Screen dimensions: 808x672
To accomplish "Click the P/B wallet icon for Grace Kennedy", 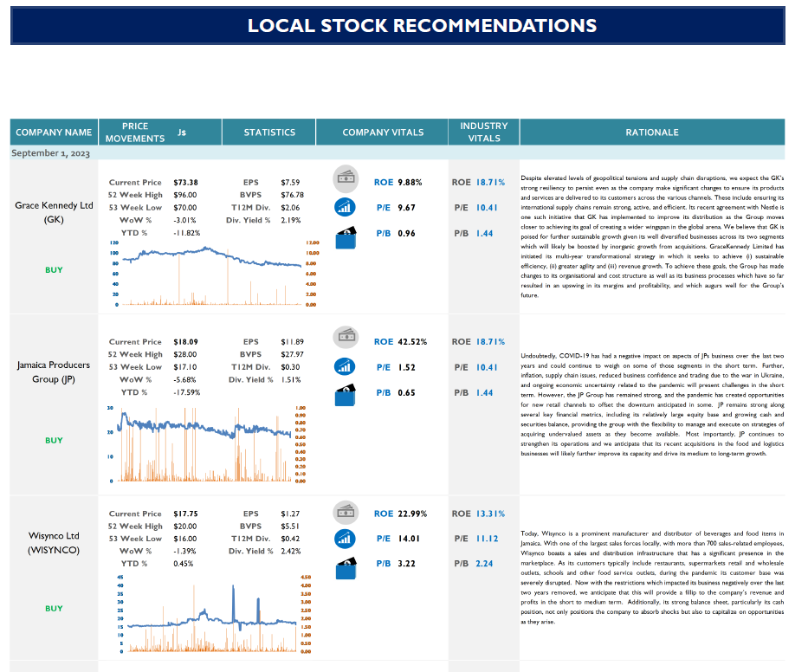I will [346, 237].
